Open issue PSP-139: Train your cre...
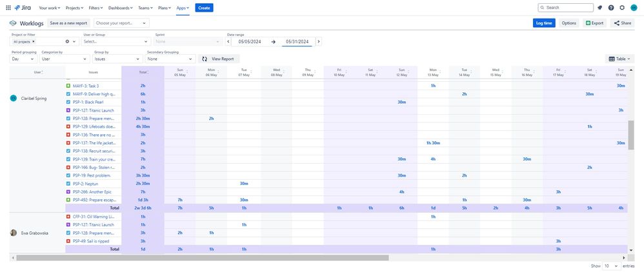Viewport: 644px width, 272px height. pos(93,159)
